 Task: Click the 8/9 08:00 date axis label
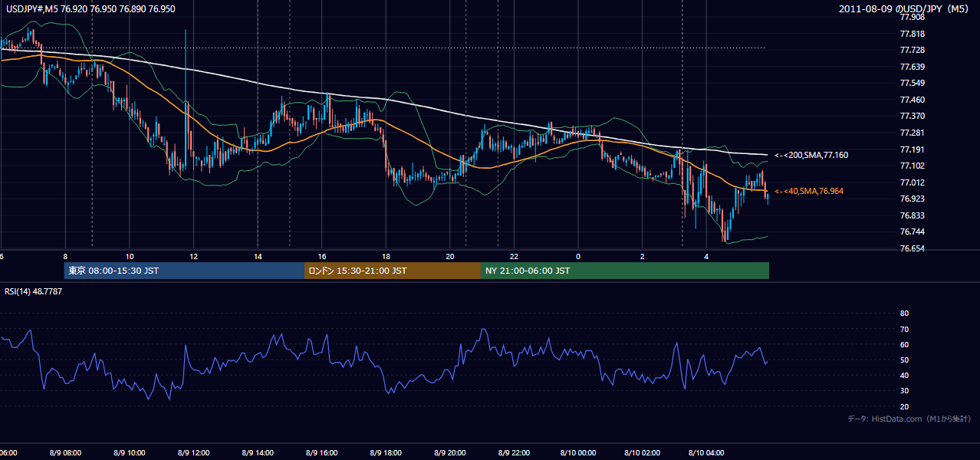tap(65, 452)
